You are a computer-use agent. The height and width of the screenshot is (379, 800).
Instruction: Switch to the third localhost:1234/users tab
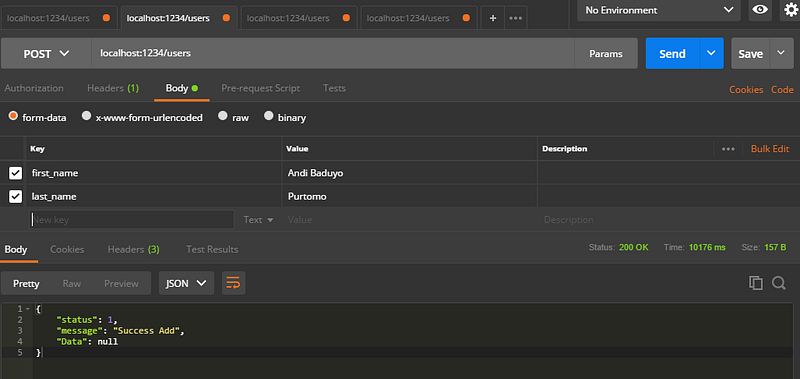[298, 18]
